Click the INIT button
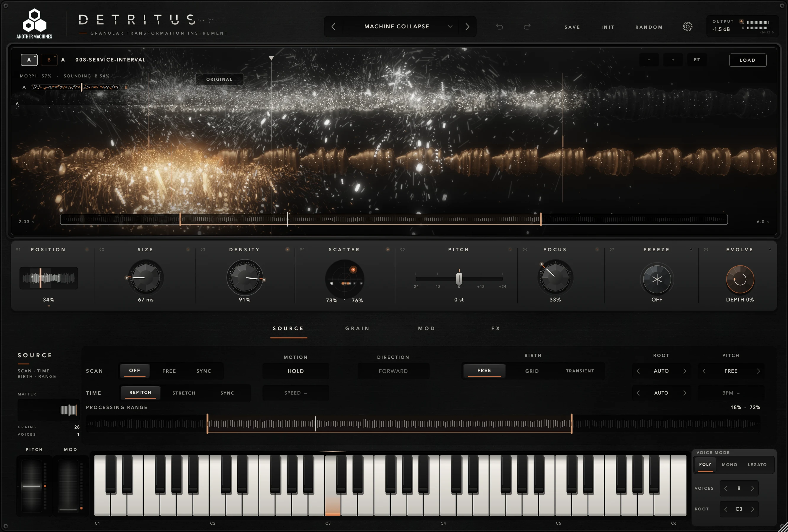788x532 pixels. pyautogui.click(x=608, y=27)
